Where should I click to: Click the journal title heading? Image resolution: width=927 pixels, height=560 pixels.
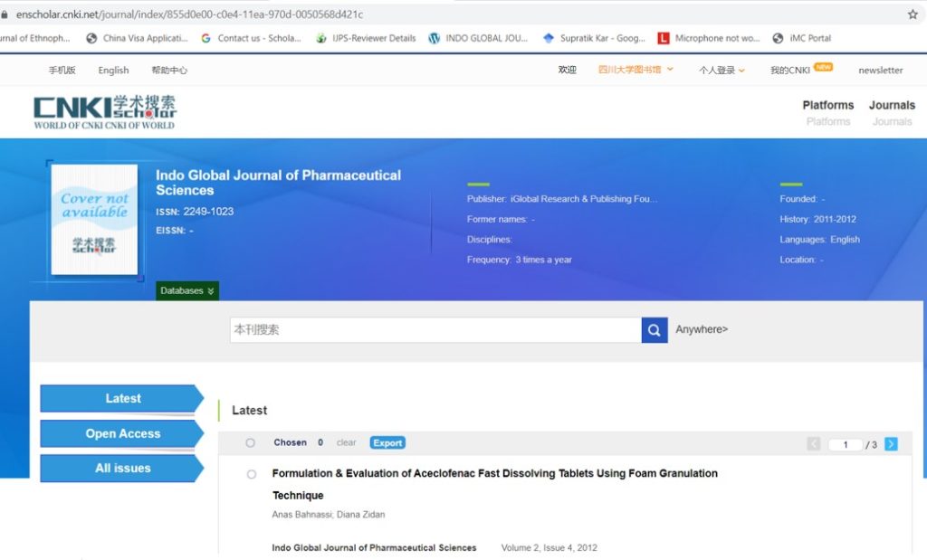[x=279, y=183]
